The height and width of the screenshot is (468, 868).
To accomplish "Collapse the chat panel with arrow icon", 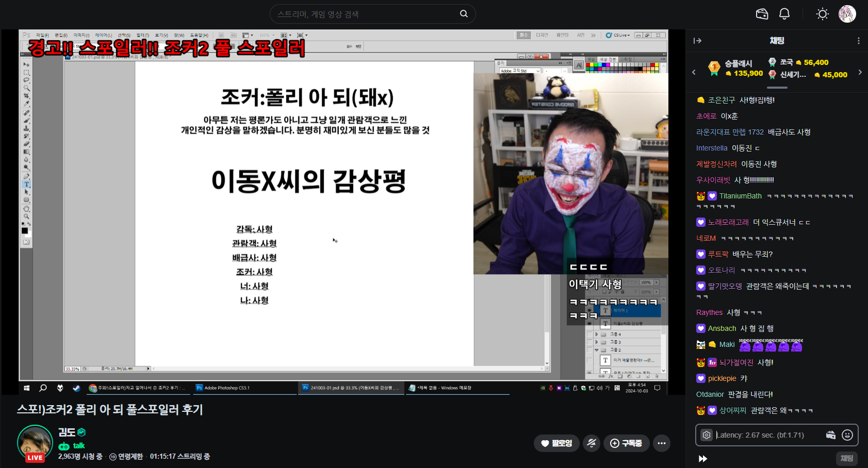I will pyautogui.click(x=697, y=41).
